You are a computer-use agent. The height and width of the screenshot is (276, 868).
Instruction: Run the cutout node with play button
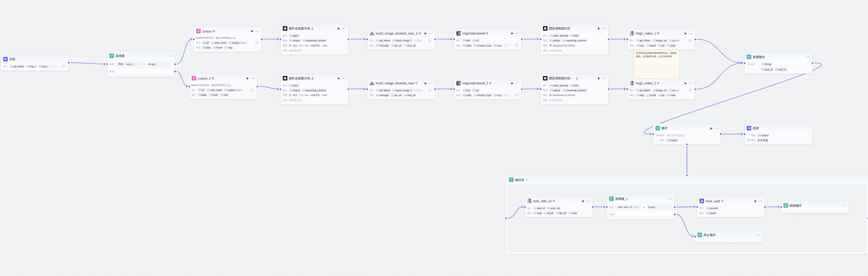(x=252, y=31)
